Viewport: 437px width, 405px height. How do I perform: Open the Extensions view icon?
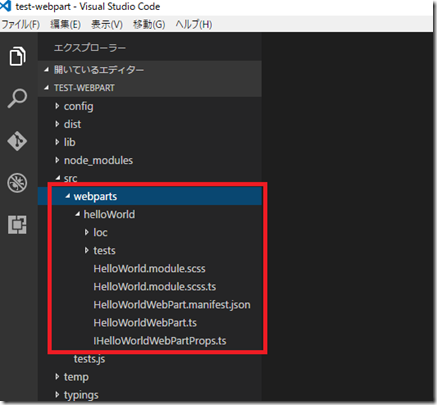(17, 224)
